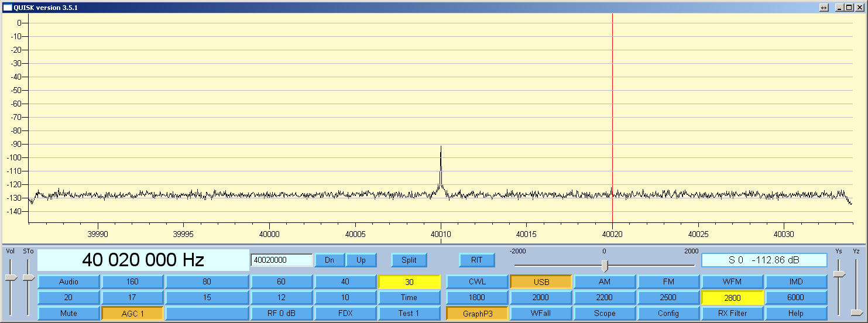This screenshot has height=323, width=868.
Task: Open the RF 0 dB gain selector
Action: (x=282, y=313)
